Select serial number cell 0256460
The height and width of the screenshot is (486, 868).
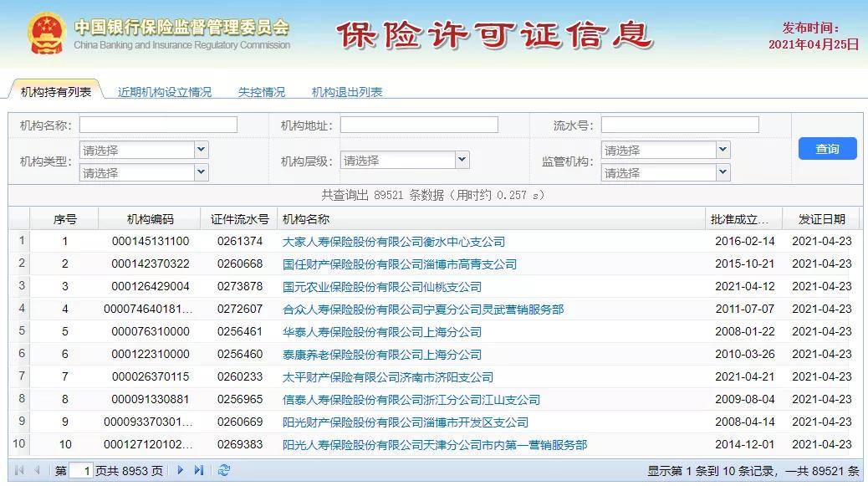coord(240,355)
